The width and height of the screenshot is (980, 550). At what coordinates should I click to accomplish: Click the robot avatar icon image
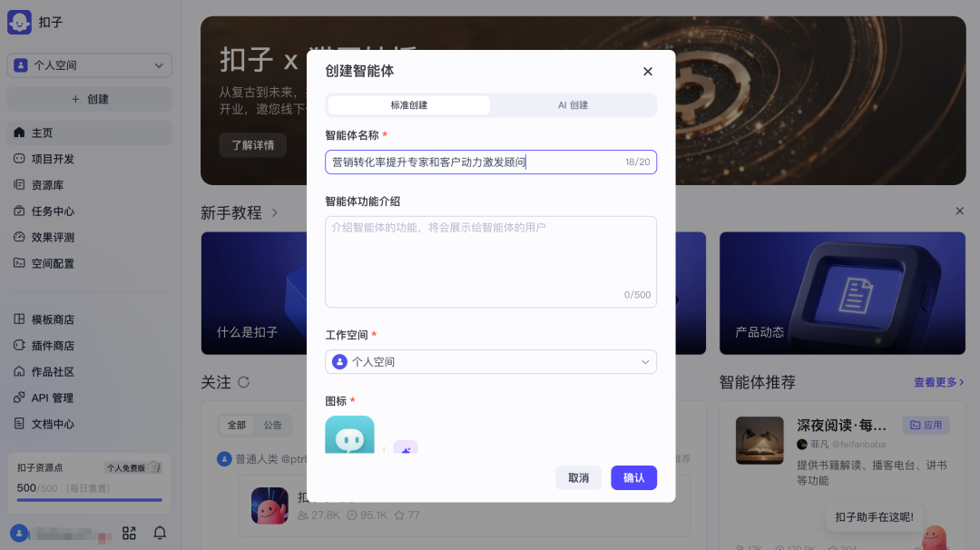point(349,437)
